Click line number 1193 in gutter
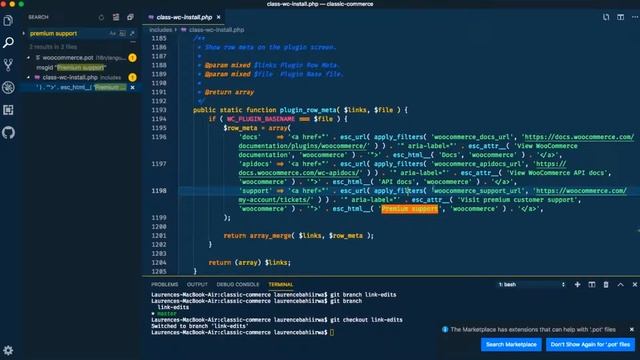640x360 pixels. [159, 110]
